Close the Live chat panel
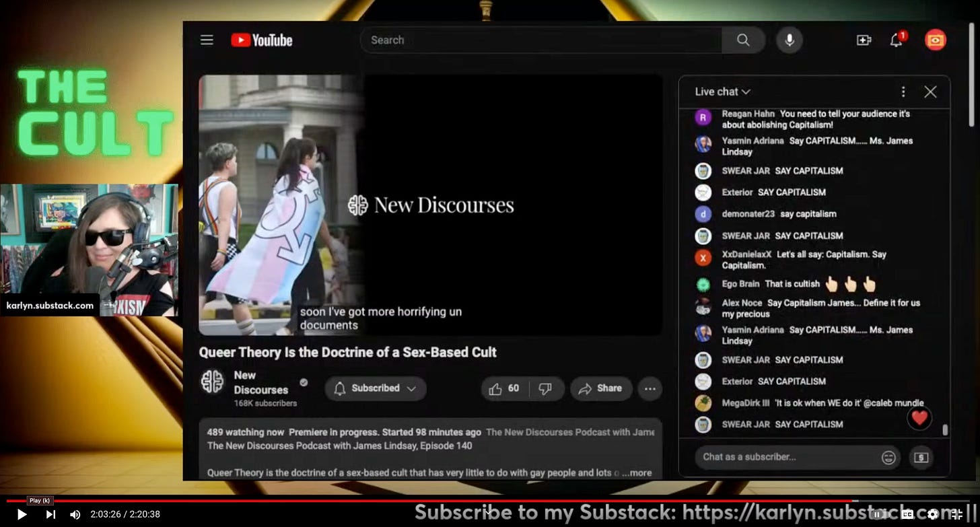This screenshot has height=527, width=980. click(930, 92)
